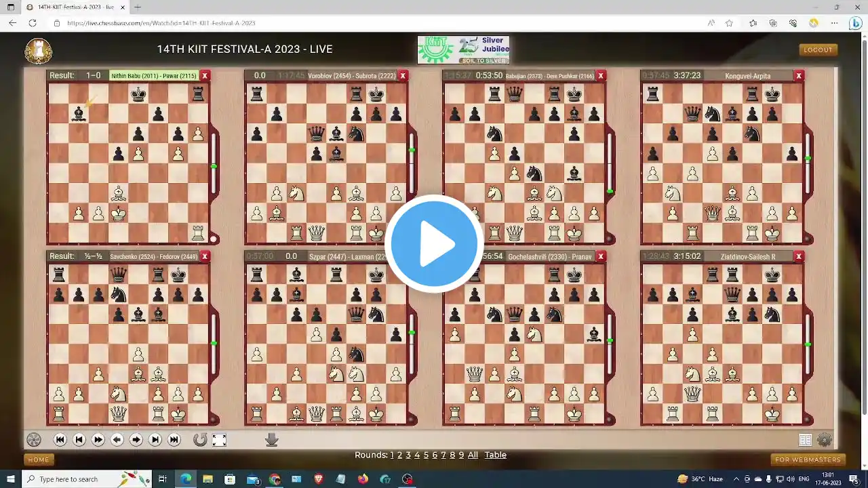Open the Table link
This screenshot has width=868, height=488.
tap(495, 455)
